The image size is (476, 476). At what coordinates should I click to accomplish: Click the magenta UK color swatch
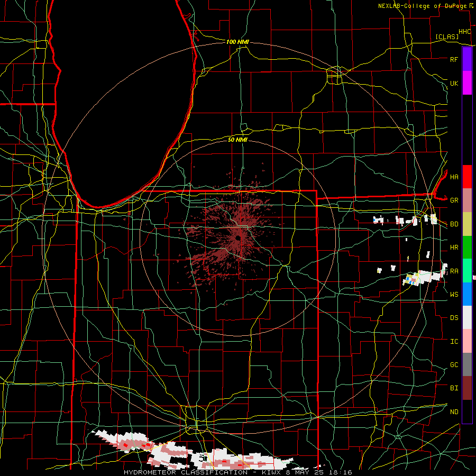tap(467, 83)
